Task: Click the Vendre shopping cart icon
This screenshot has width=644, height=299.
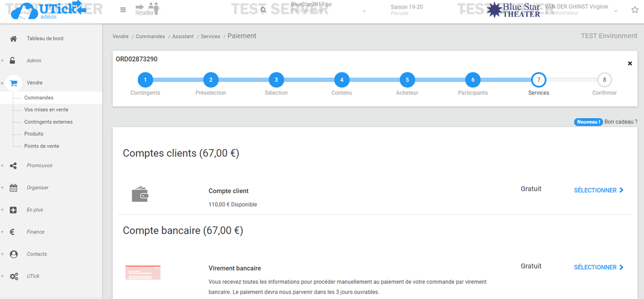Action: point(13,83)
